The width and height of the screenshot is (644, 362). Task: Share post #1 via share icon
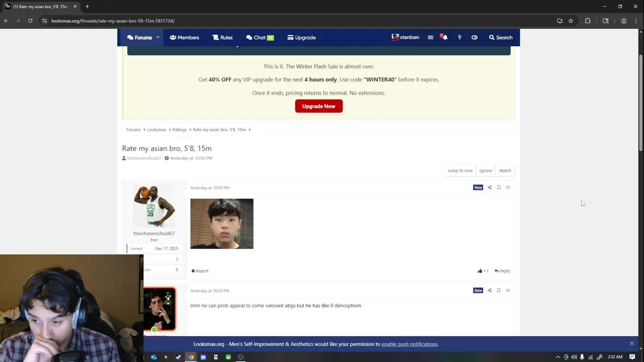tap(490, 188)
